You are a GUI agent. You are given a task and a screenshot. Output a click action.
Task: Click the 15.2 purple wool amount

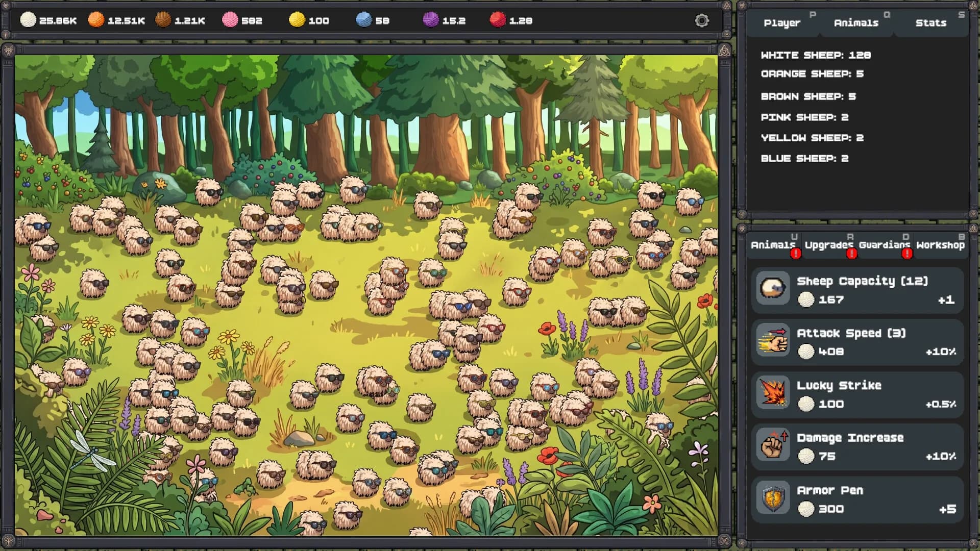coord(454,21)
